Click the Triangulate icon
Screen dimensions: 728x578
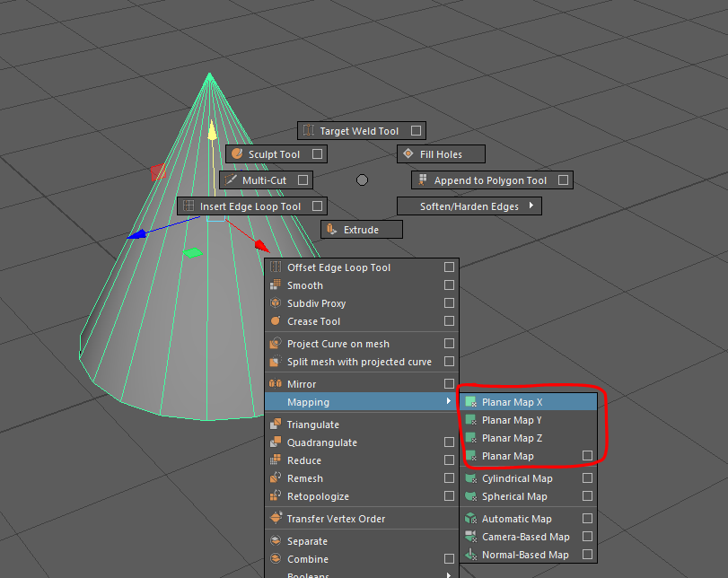coord(276,424)
